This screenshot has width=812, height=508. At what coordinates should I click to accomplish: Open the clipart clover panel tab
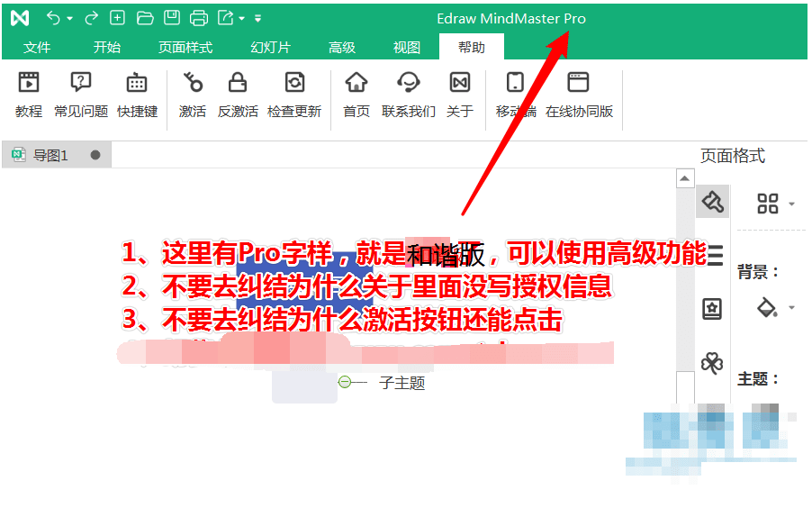[712, 363]
